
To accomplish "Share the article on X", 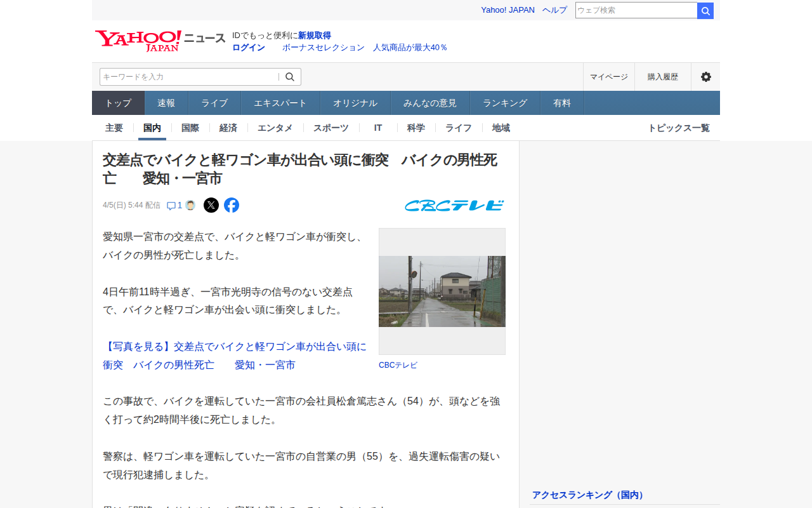I will click(x=211, y=205).
